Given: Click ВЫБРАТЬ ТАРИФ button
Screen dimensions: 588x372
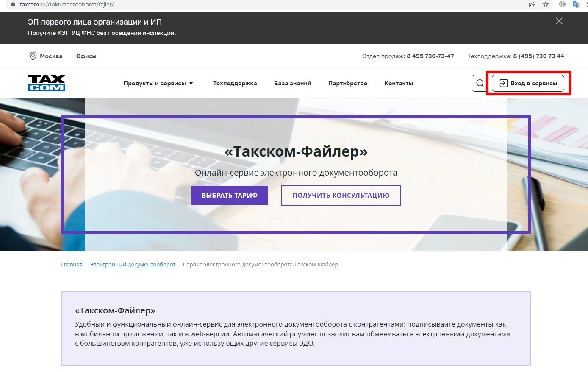Looking at the screenshot, I should tap(230, 195).
